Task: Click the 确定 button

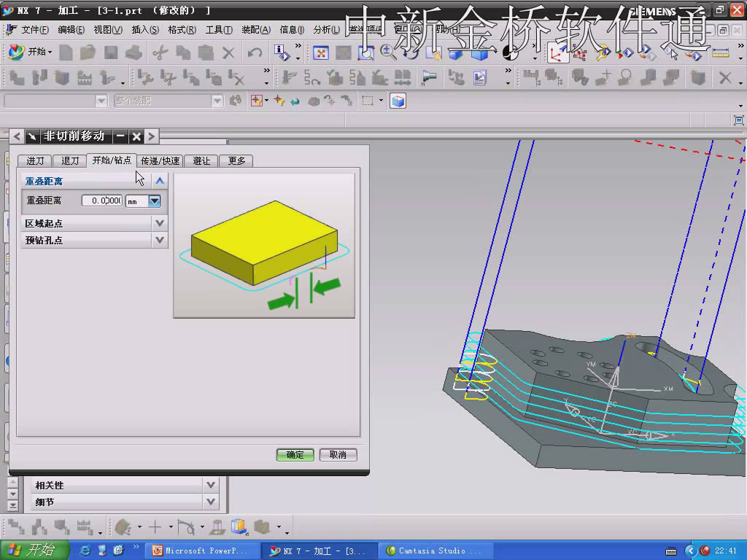Action: coord(295,455)
